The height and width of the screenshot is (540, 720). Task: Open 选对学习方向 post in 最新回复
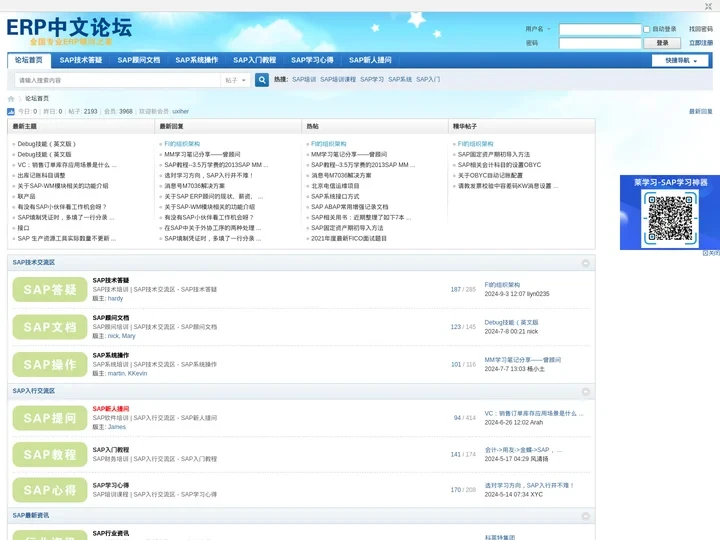(209, 175)
